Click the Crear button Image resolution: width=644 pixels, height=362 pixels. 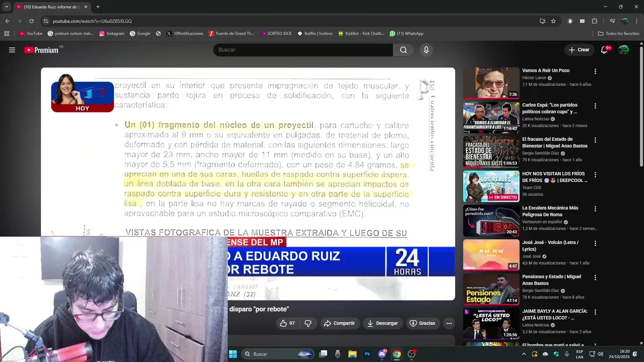pyautogui.click(x=579, y=50)
